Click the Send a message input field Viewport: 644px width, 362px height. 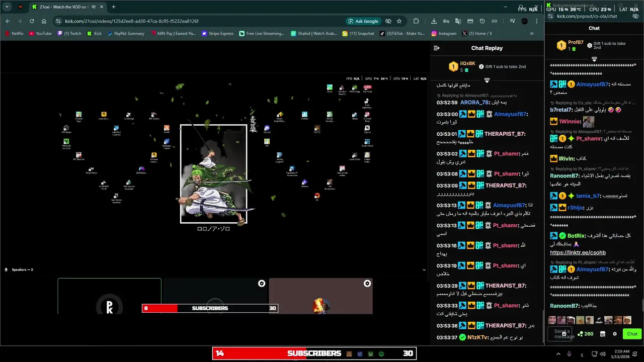click(559, 333)
